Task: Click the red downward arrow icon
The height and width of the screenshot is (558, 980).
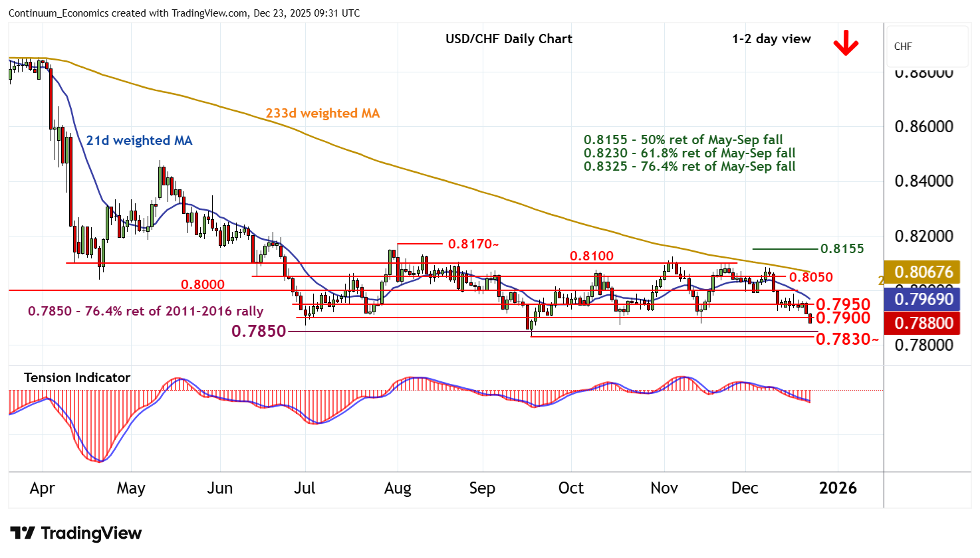Action: pyautogui.click(x=846, y=44)
